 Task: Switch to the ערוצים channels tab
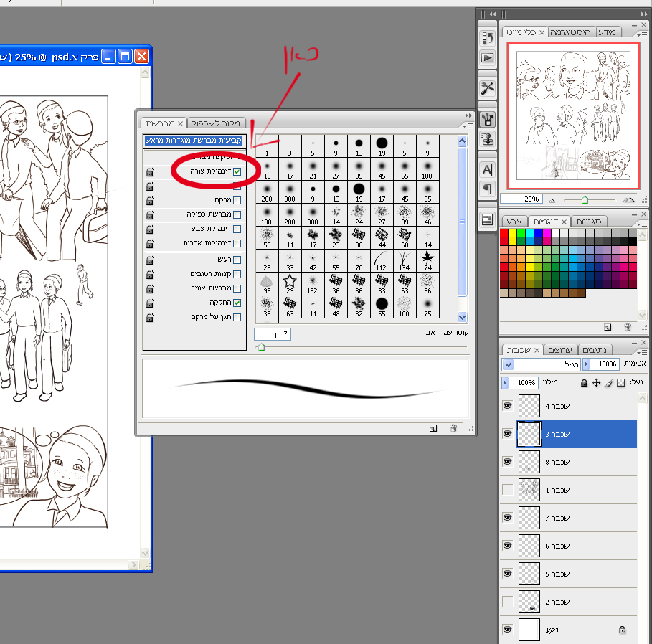tap(559, 350)
